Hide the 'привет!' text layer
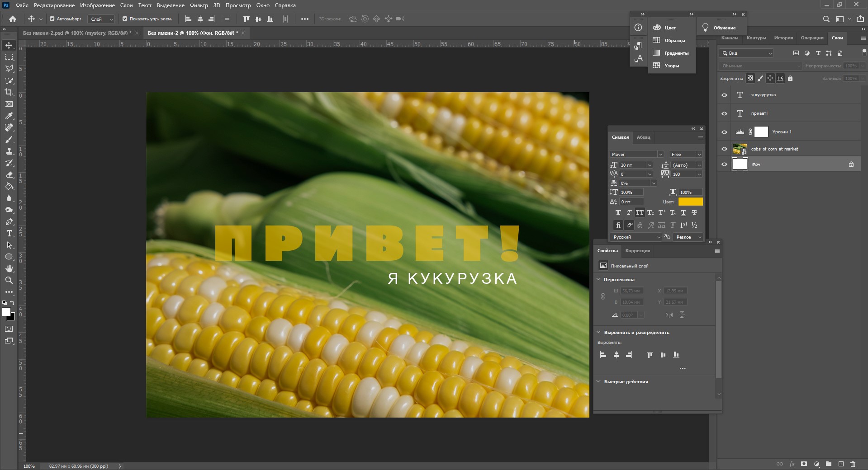Viewport: 868px width, 470px height. pos(724,113)
